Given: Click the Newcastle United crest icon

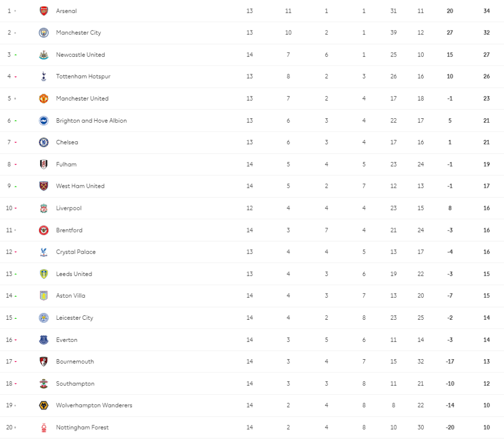Looking at the screenshot, I should click(x=44, y=55).
